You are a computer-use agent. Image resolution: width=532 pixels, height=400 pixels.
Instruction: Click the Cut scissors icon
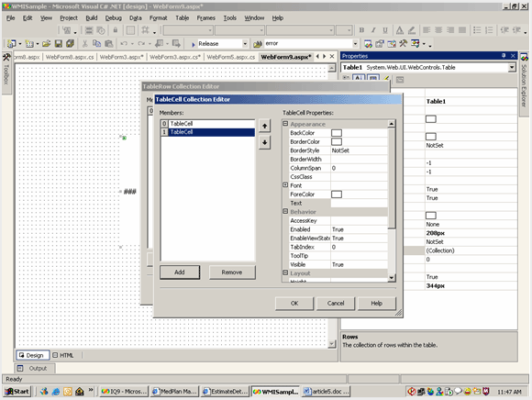tap(84, 43)
